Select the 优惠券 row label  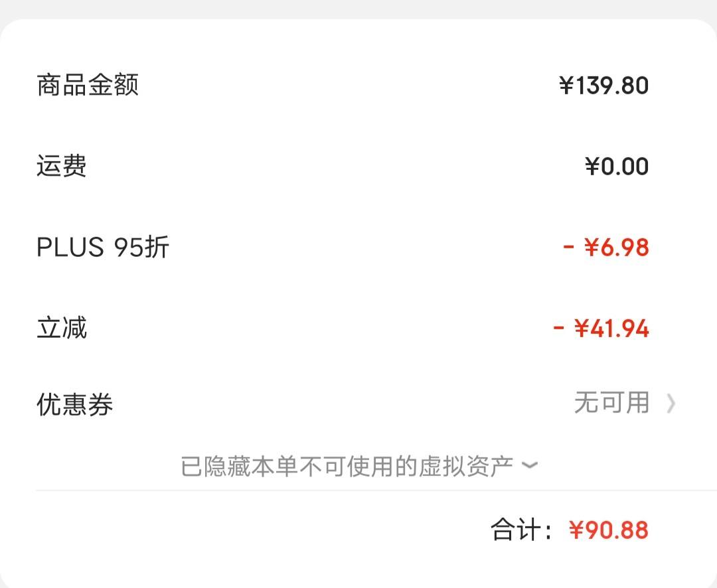[x=74, y=404]
